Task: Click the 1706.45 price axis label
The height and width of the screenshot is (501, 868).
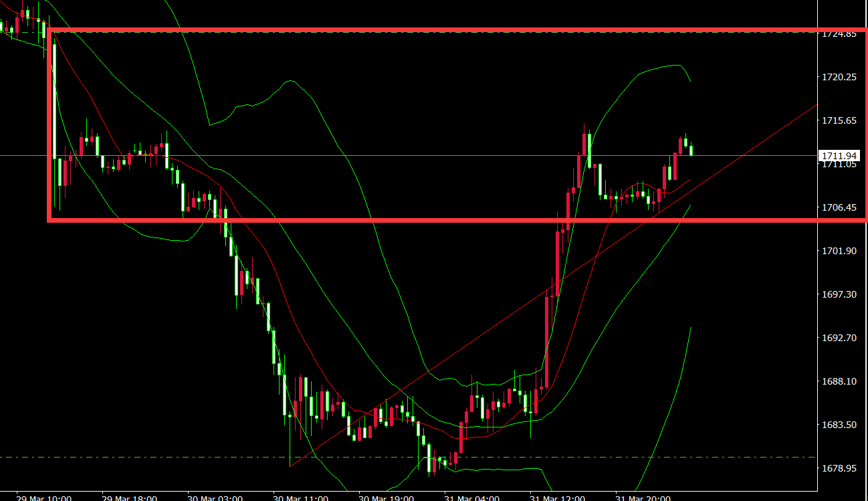Action: click(x=840, y=208)
